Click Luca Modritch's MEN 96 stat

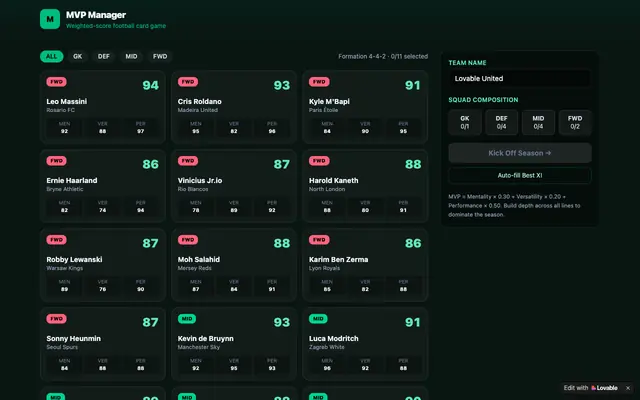coord(327,364)
